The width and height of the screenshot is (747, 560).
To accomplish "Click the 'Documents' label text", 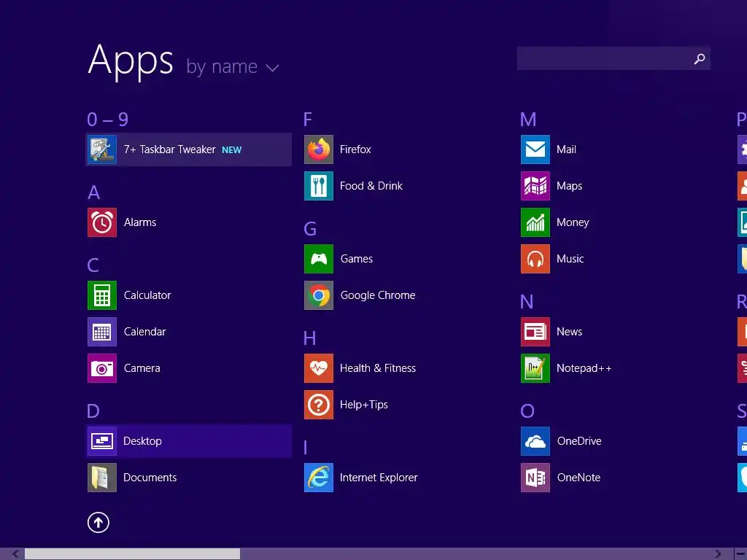I will (150, 478).
